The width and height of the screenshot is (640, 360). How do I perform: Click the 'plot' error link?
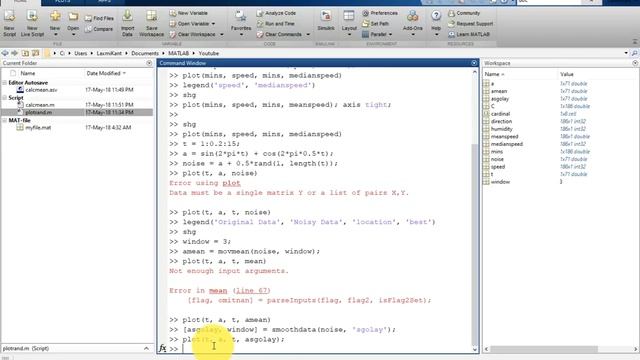click(x=231, y=183)
